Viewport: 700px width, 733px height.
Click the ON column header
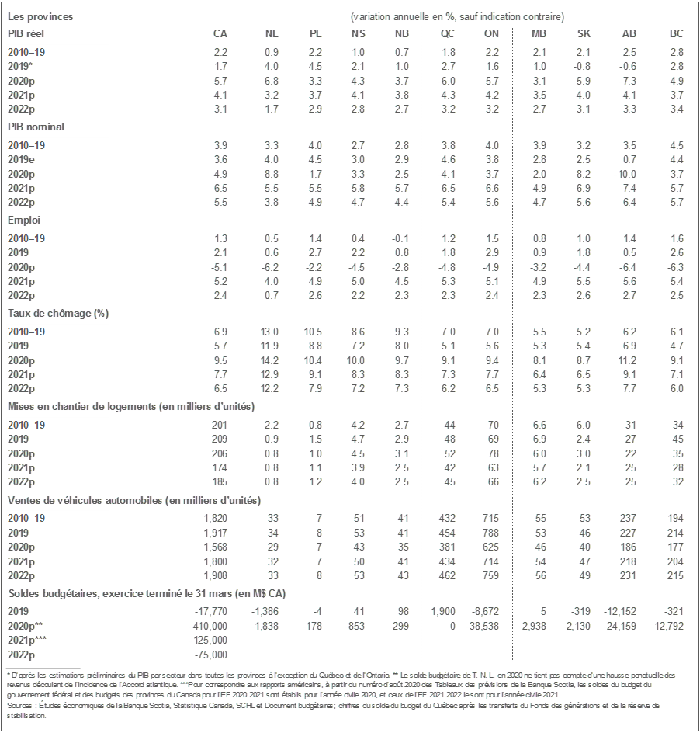coord(491,33)
